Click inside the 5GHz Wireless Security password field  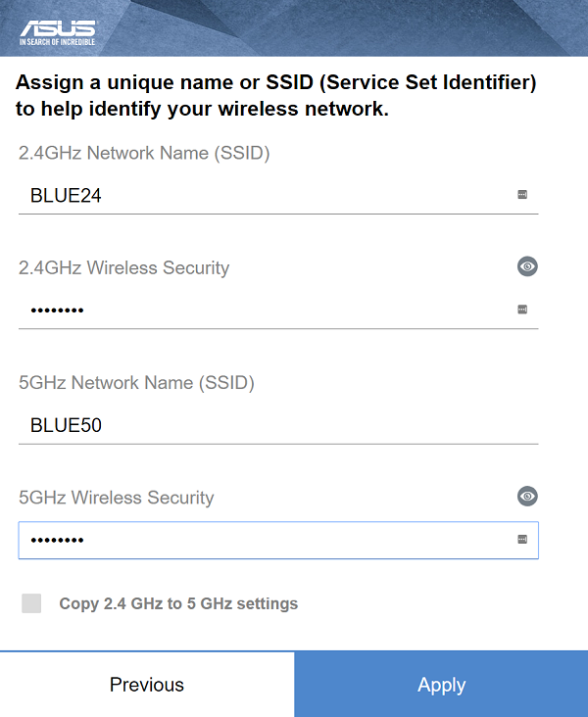pos(278,540)
